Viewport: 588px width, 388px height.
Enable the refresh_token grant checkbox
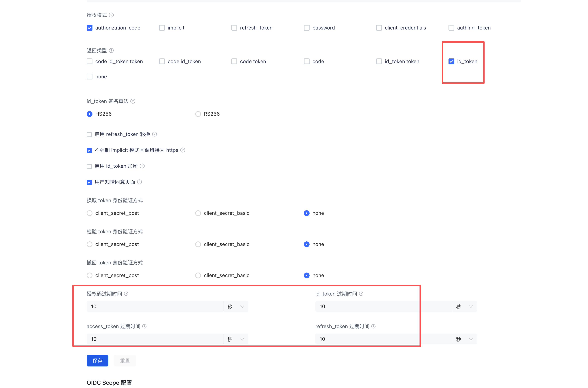click(234, 28)
